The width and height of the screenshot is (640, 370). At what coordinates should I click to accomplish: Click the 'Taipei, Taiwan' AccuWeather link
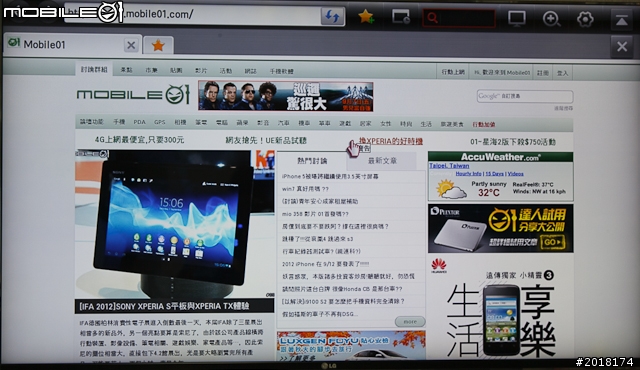(449, 166)
